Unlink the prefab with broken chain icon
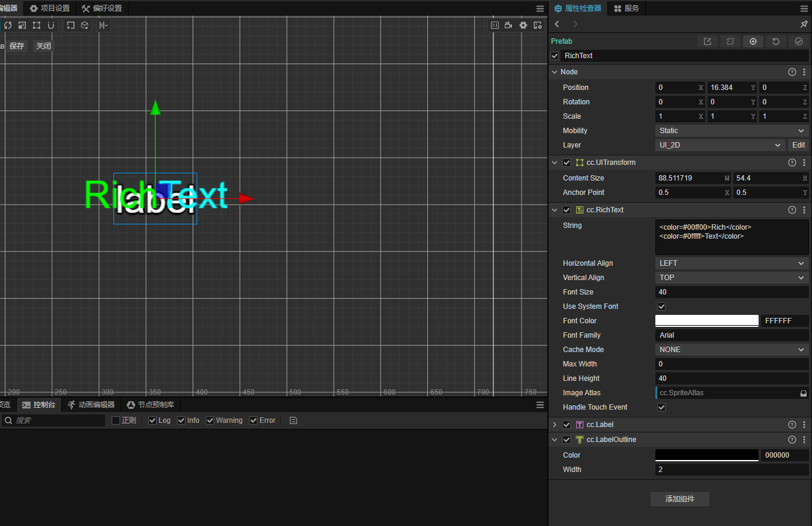The width and height of the screenshot is (812, 526). [730, 41]
